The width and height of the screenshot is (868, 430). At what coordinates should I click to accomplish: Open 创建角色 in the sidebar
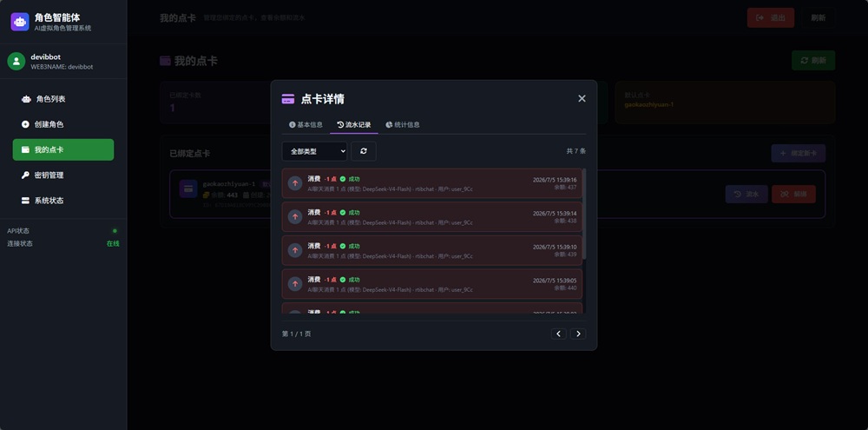point(63,124)
